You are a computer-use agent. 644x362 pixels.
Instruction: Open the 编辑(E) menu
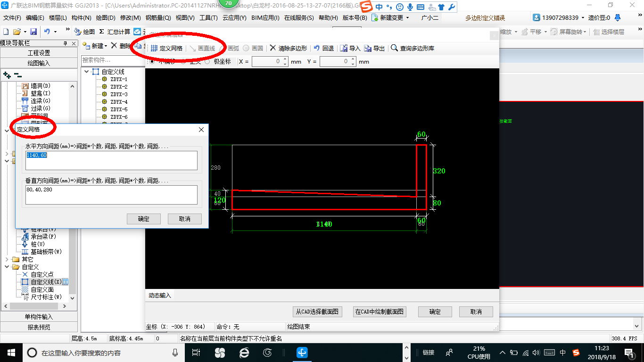[x=35, y=18]
